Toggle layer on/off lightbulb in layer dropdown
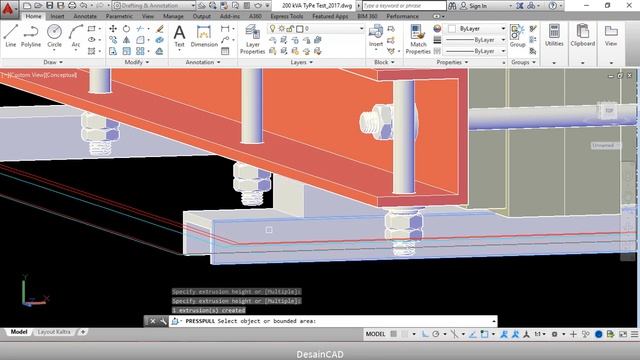The width and height of the screenshot is (640, 360). tap(272, 29)
